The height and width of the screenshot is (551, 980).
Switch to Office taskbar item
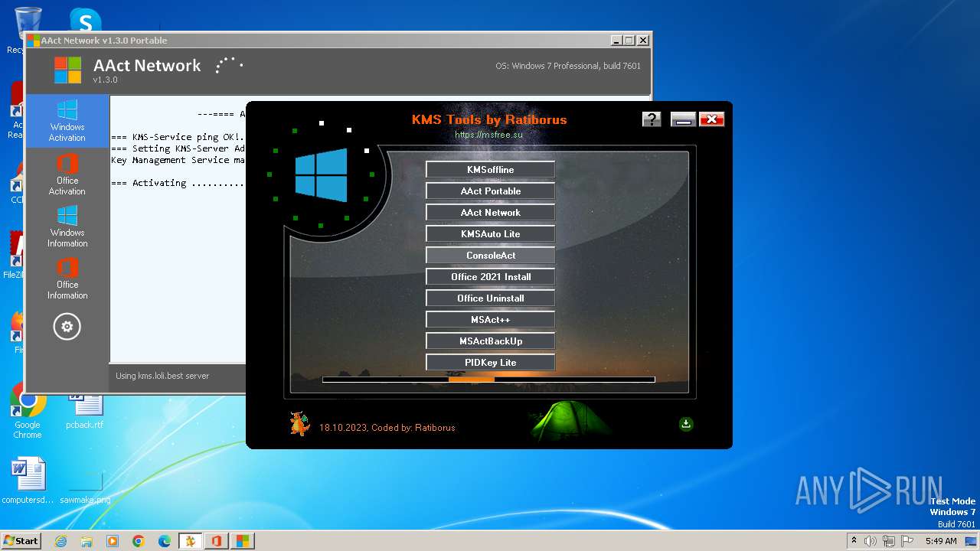tap(217, 541)
